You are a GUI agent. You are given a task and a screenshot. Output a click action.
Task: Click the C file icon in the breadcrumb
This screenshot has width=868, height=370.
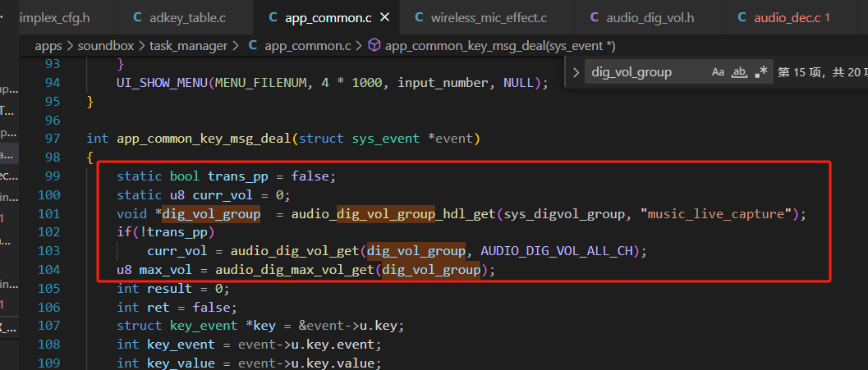tap(252, 45)
